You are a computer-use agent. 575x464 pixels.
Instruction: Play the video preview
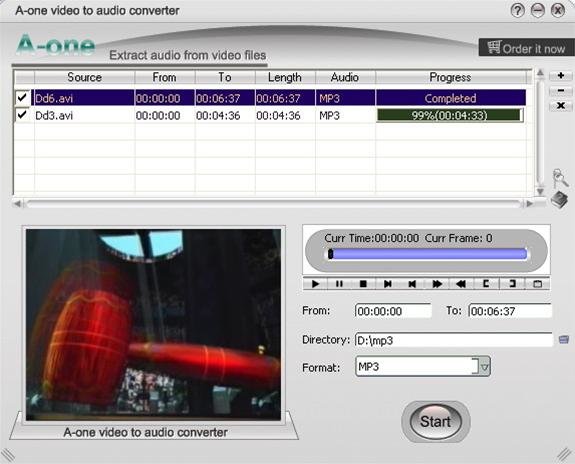point(315,284)
